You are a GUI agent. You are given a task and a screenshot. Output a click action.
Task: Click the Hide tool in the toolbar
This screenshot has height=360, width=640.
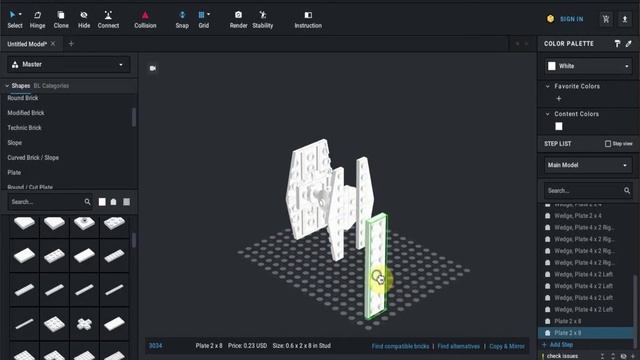point(84,19)
